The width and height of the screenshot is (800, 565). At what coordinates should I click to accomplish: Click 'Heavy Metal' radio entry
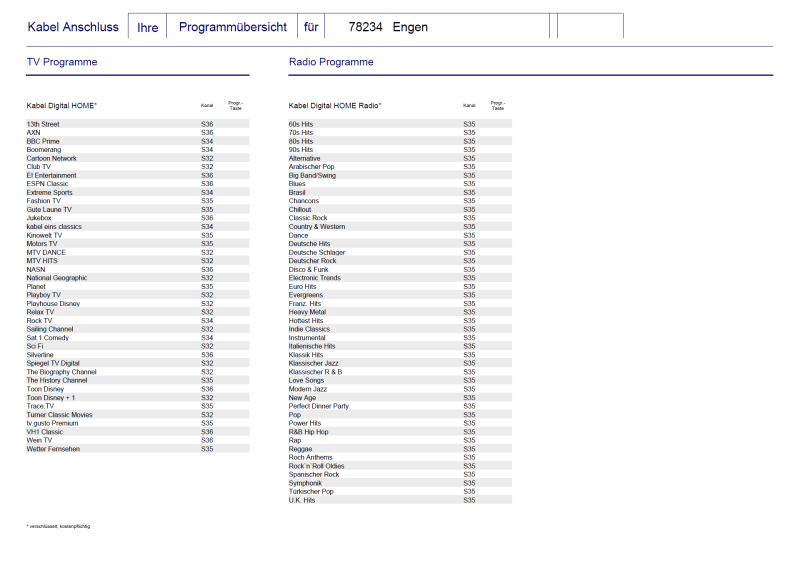400,312
